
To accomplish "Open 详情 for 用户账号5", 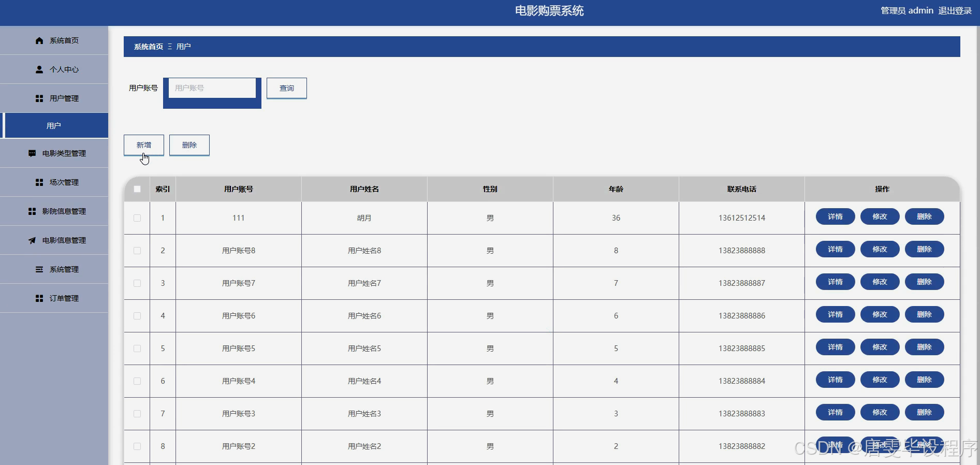I will pos(836,347).
